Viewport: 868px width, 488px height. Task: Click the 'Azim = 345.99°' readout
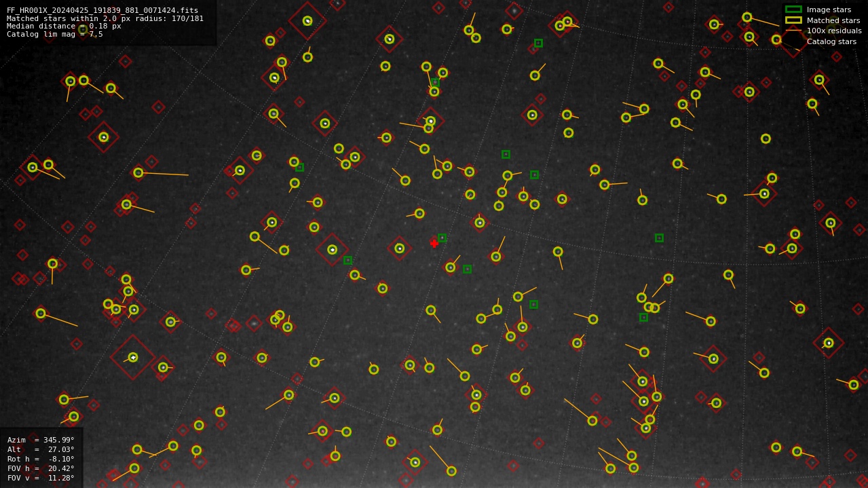coord(41,440)
